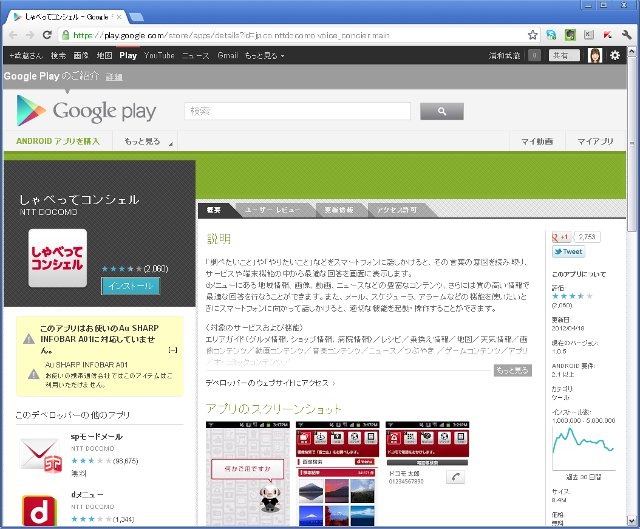
Task: Click the spモードメール app icon
Action: tap(40, 454)
